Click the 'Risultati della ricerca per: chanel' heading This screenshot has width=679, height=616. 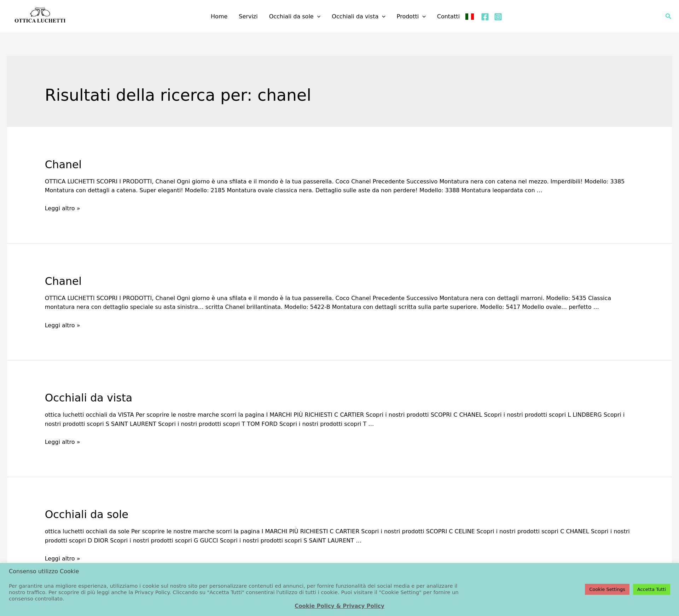click(x=178, y=95)
